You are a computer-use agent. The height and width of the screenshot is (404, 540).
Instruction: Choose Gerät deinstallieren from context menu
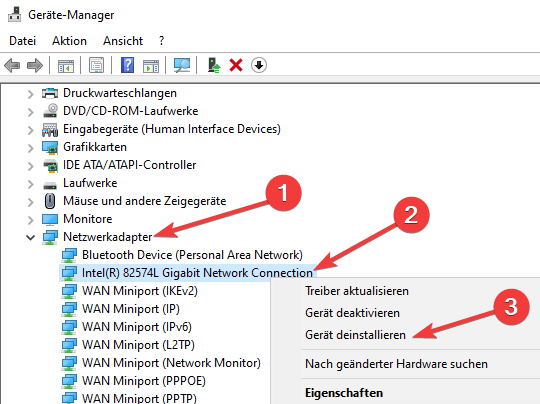[355, 335]
